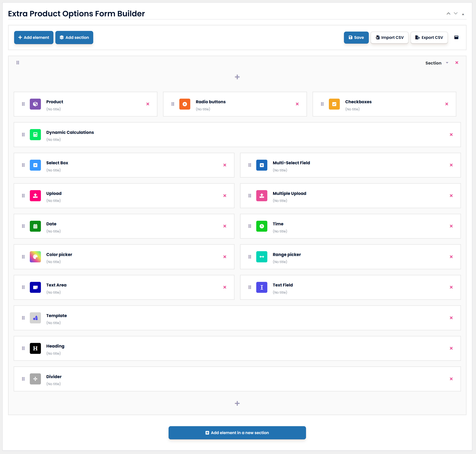Click Import CSV in the toolbar

pyautogui.click(x=389, y=38)
